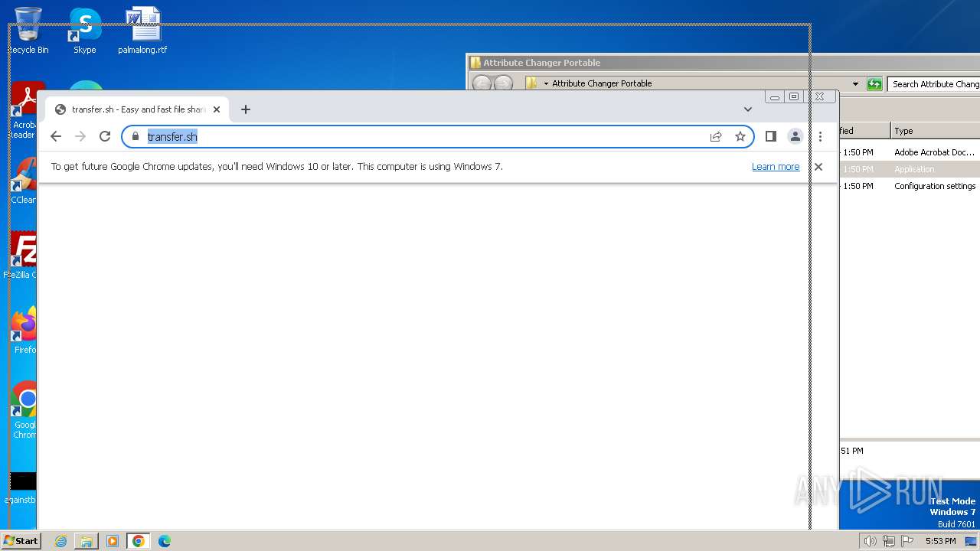
Task: Toggle Chrome side panel icon
Action: (x=771, y=136)
